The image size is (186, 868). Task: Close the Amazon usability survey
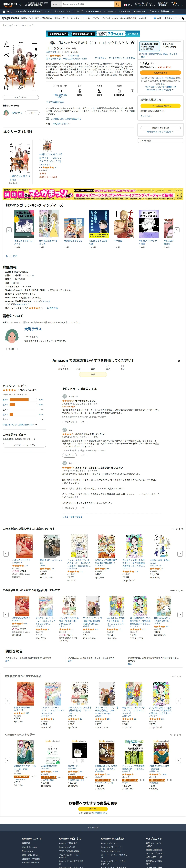(179, 361)
